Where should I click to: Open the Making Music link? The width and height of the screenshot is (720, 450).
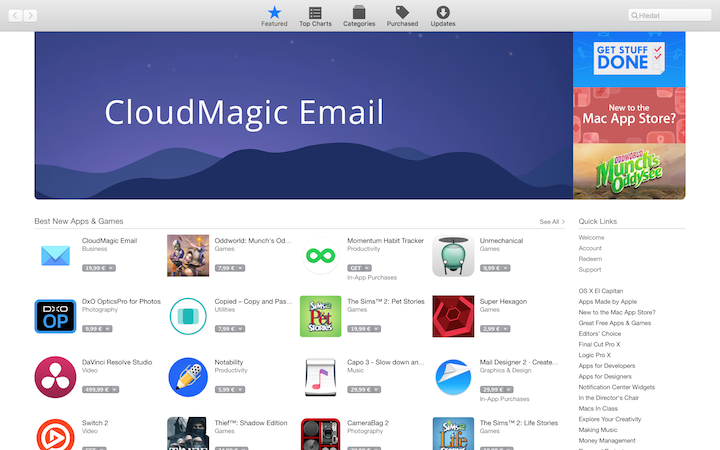[598, 430]
